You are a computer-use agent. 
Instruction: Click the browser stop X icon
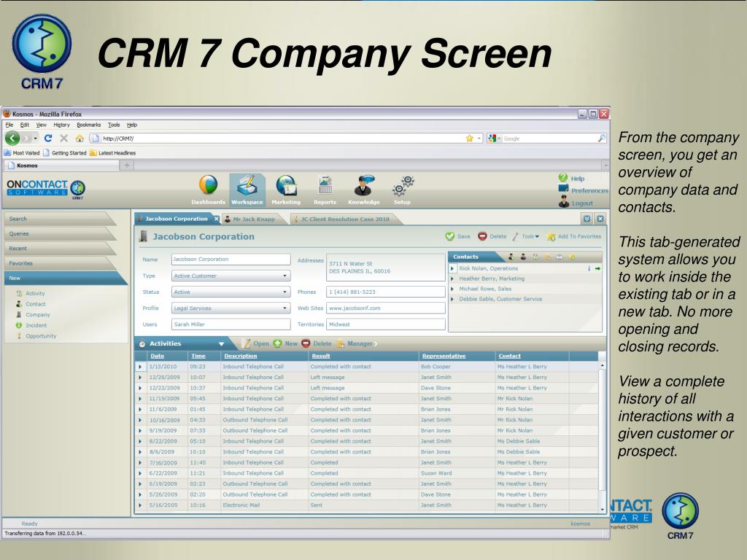(x=64, y=138)
